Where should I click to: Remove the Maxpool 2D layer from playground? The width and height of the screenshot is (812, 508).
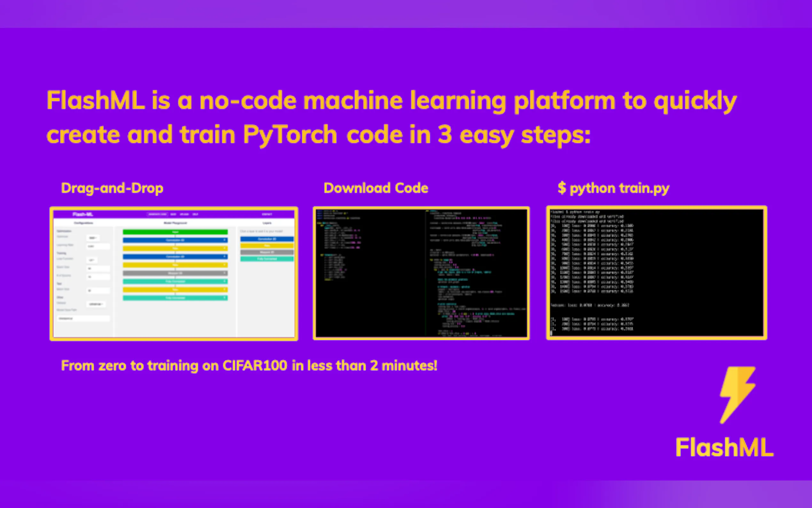pos(224,273)
